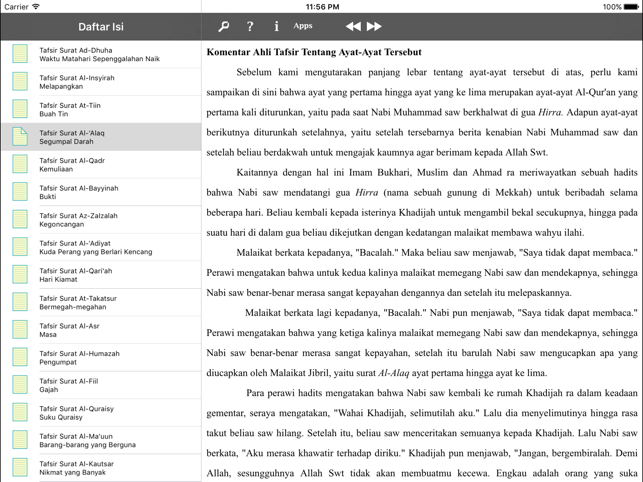
Task: Open Tafsir Surat Al-Fiil chapter
Action: (100, 385)
